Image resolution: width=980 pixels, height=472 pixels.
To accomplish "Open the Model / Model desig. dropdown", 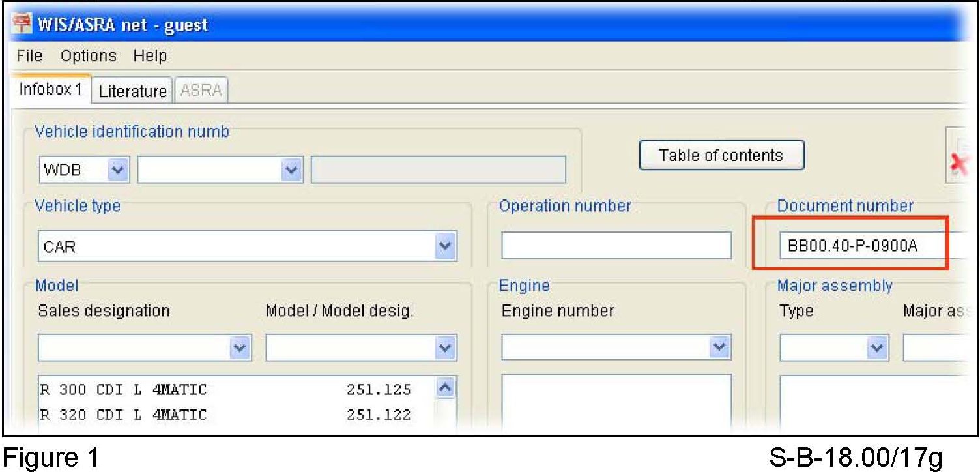I will click(445, 348).
